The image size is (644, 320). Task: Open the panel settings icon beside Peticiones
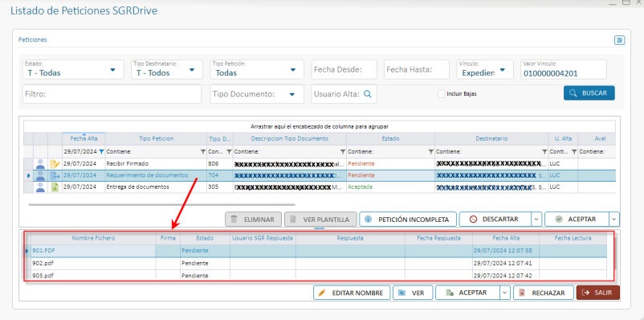click(619, 40)
